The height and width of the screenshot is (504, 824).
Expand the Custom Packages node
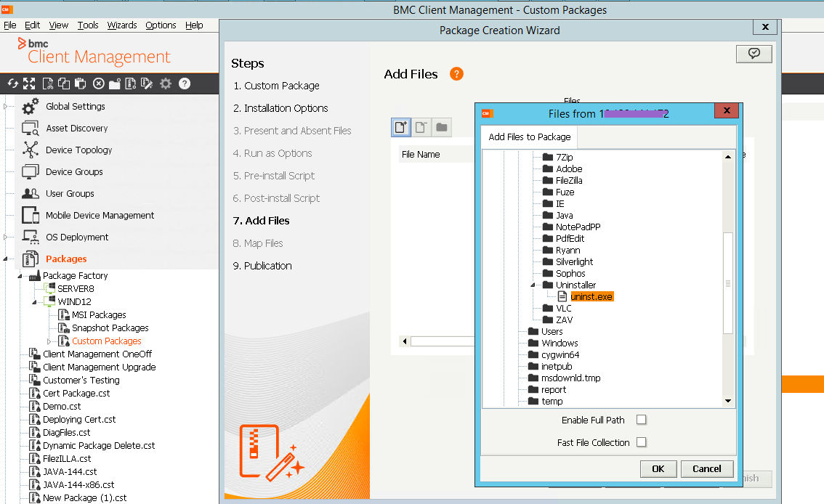pos(49,341)
